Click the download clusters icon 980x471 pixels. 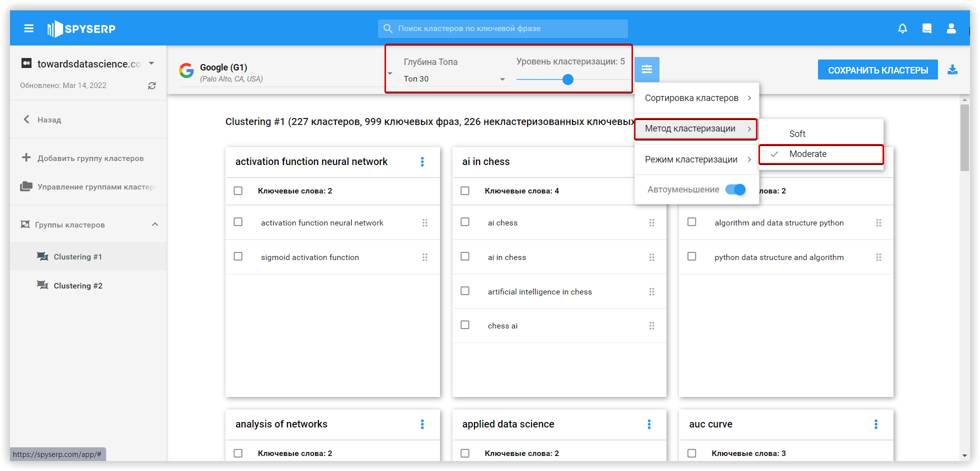[952, 70]
